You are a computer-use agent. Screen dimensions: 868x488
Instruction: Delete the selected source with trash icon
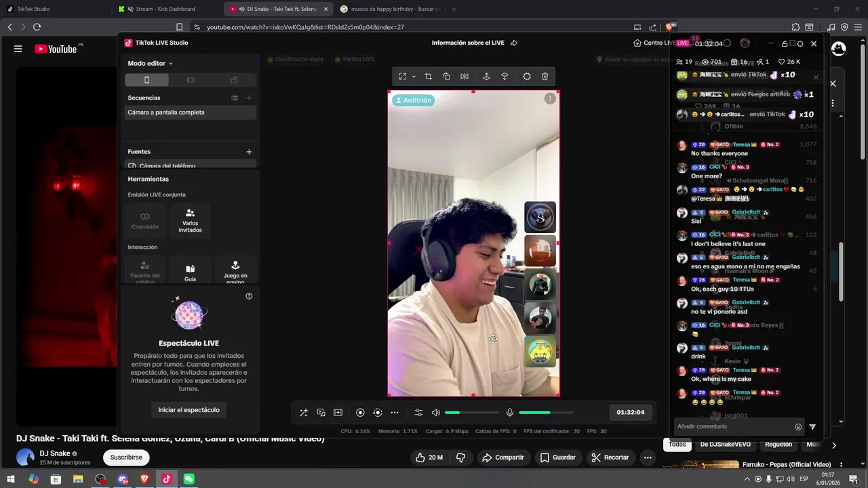(545, 77)
